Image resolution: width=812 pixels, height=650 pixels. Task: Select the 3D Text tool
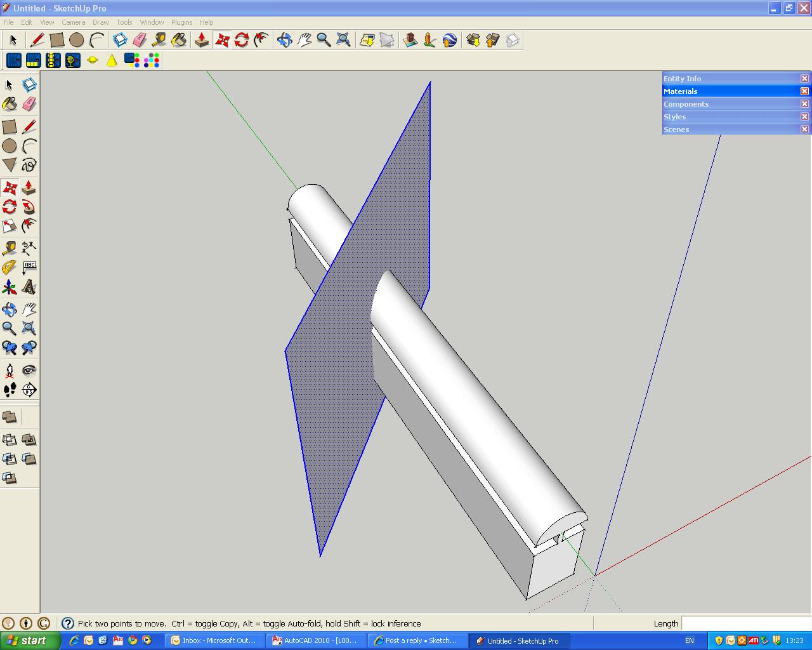(x=29, y=288)
